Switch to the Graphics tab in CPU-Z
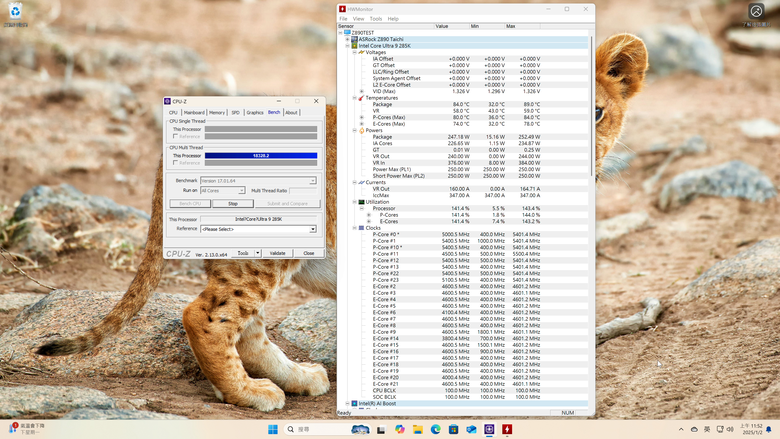The width and height of the screenshot is (780, 439). 255,112
